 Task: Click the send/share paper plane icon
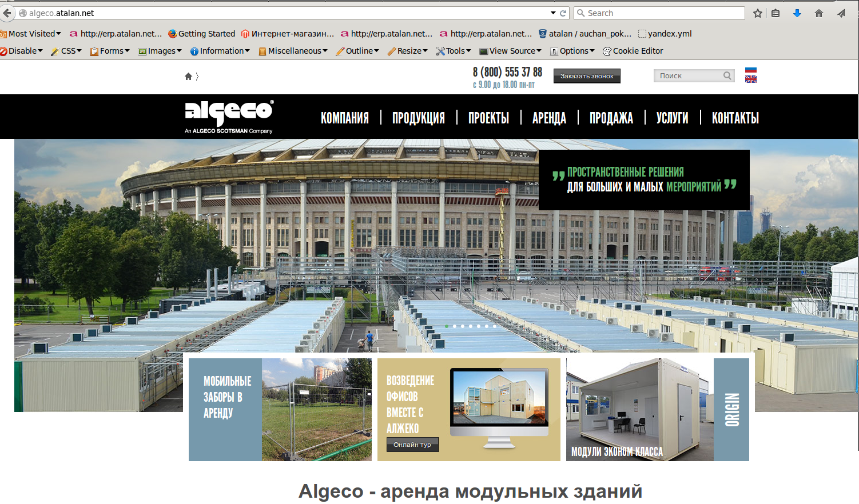841,13
